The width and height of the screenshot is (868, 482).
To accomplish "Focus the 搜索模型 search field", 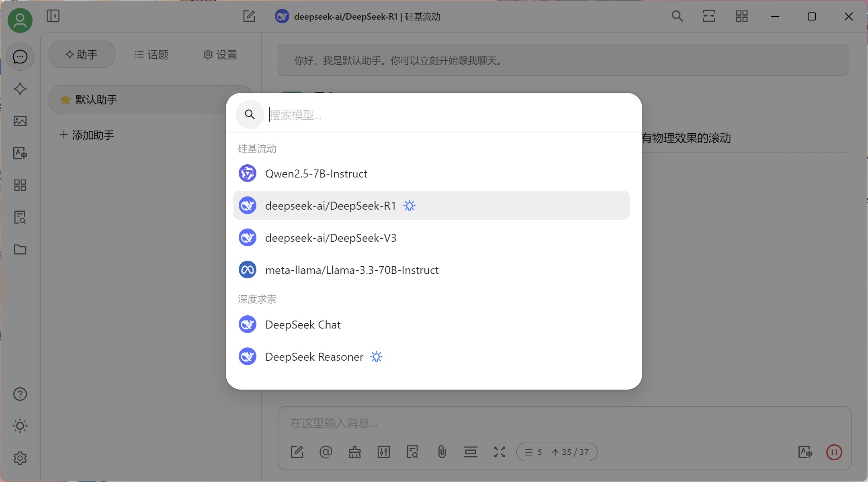I will pos(450,115).
